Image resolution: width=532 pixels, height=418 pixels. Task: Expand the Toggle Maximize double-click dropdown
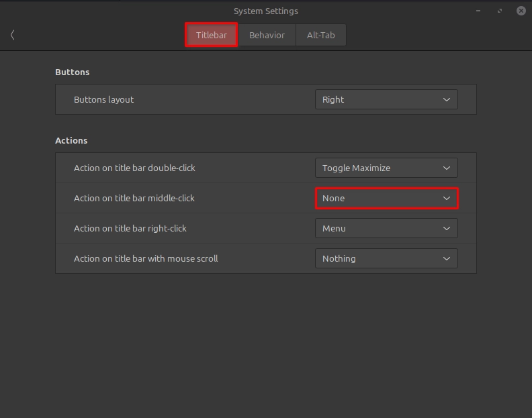coord(386,168)
